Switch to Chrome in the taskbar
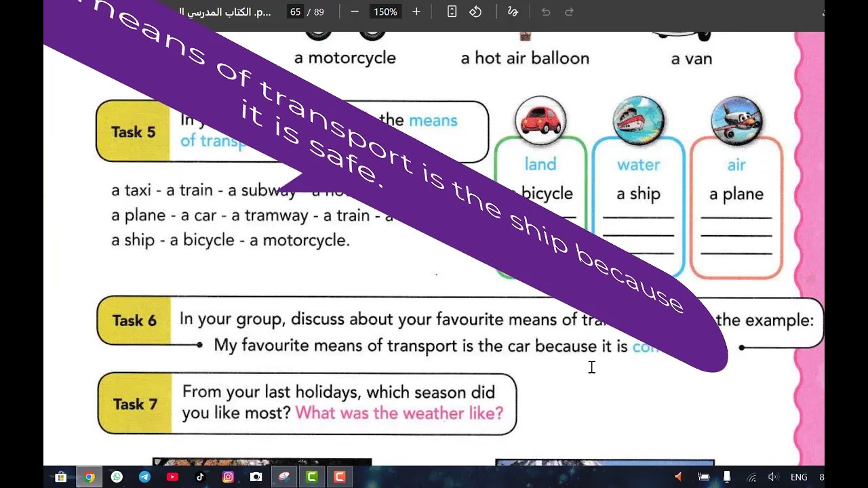 coord(89,477)
